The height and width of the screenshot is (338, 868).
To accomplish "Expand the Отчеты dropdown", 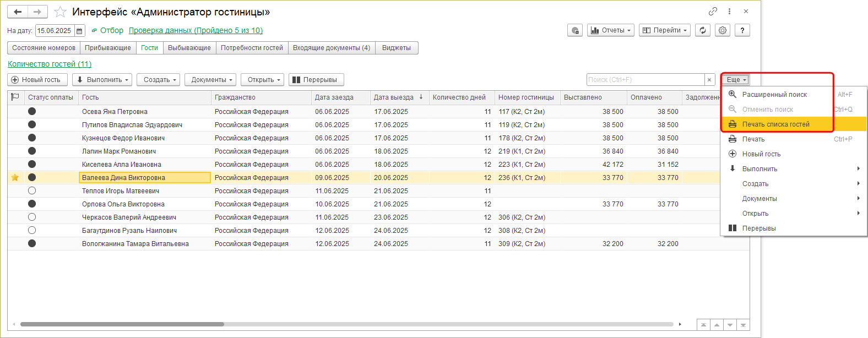I will coord(611,31).
